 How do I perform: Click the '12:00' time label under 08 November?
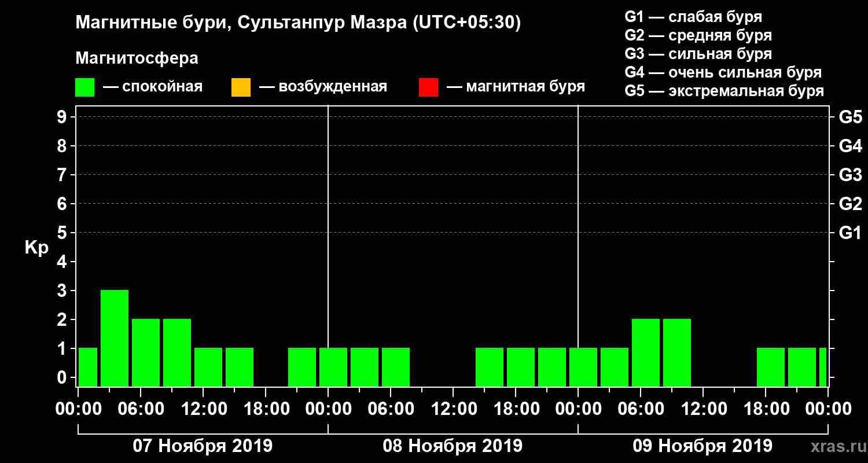pos(453,409)
